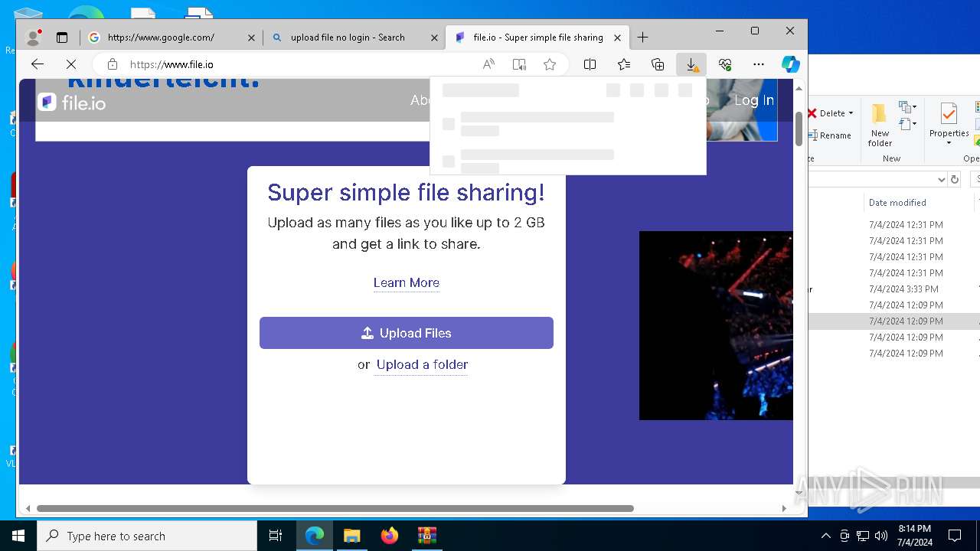This screenshot has height=551, width=980.
Task: Open the Favorites list
Action: pos(624,64)
